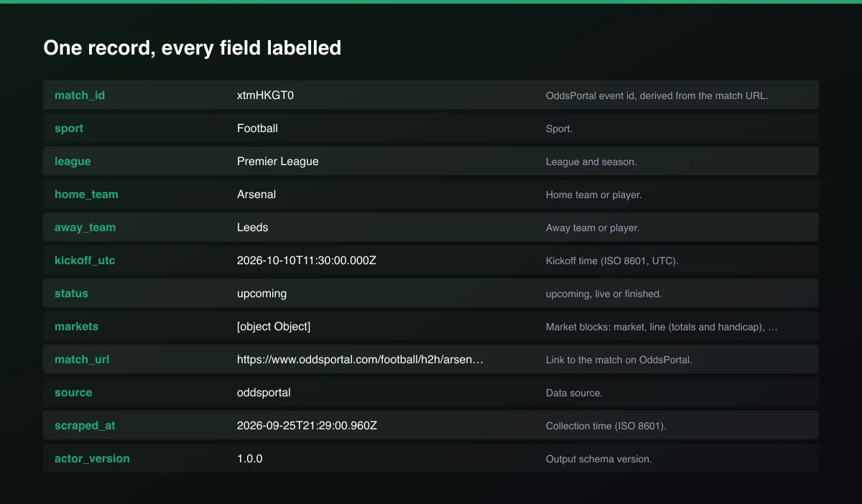862x504 pixels.
Task: Click the description "Link to the match on OddsPortal."
Action: pos(619,360)
